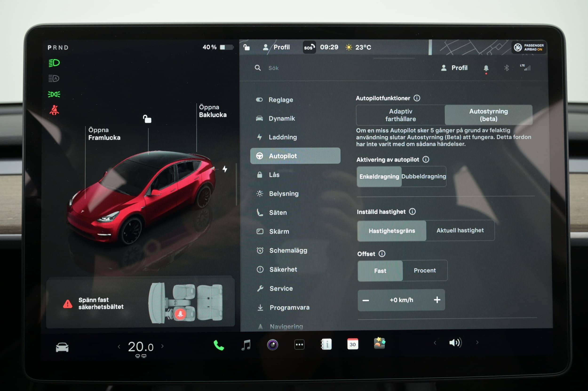
Task: Open the Toybox app icon
Action: pyautogui.click(x=379, y=343)
